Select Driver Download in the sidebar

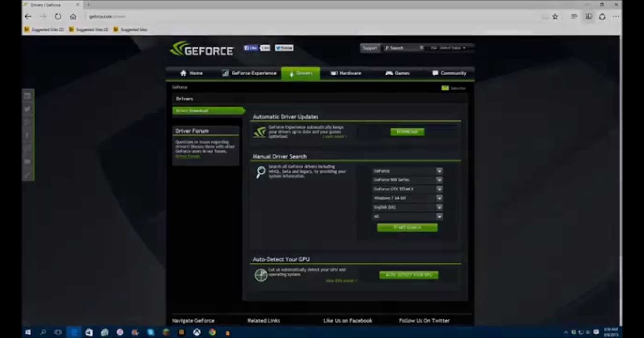(208, 111)
